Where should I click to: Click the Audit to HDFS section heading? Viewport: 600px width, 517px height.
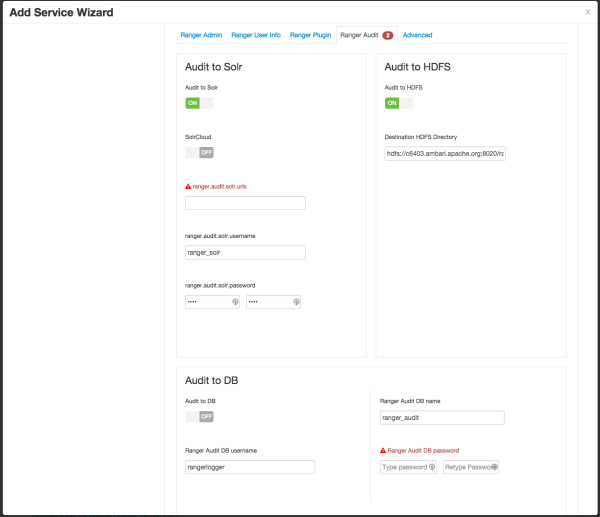(417, 67)
